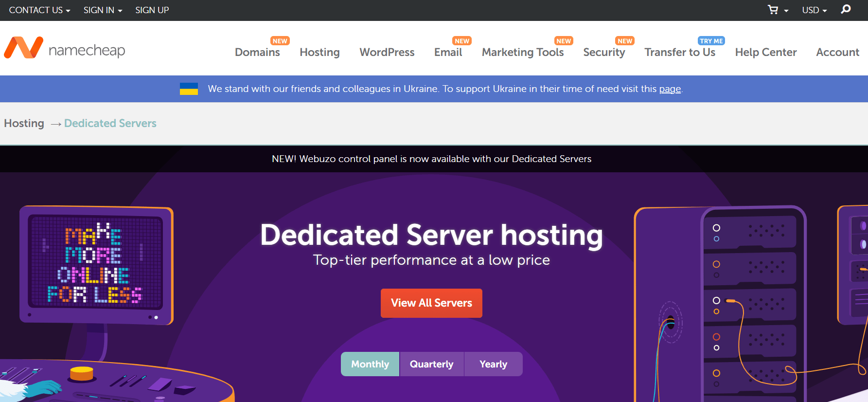Open the Security menu

(x=604, y=52)
